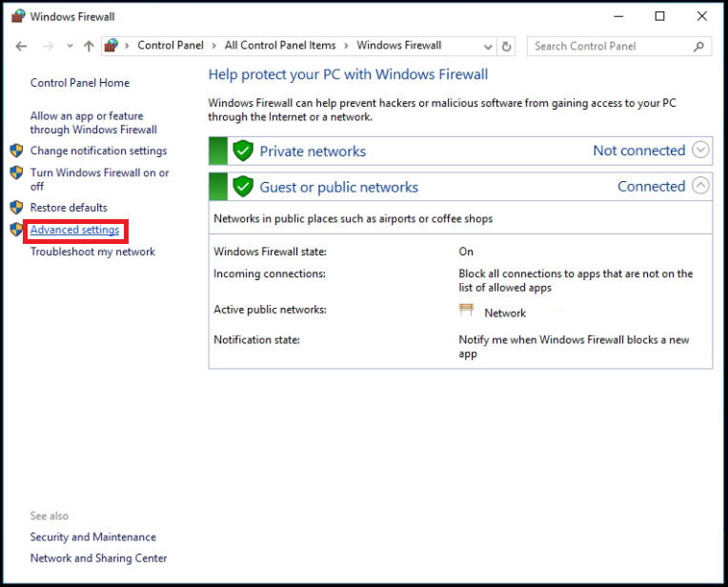Click Restore defaults link
This screenshot has width=728, height=587.
69,207
